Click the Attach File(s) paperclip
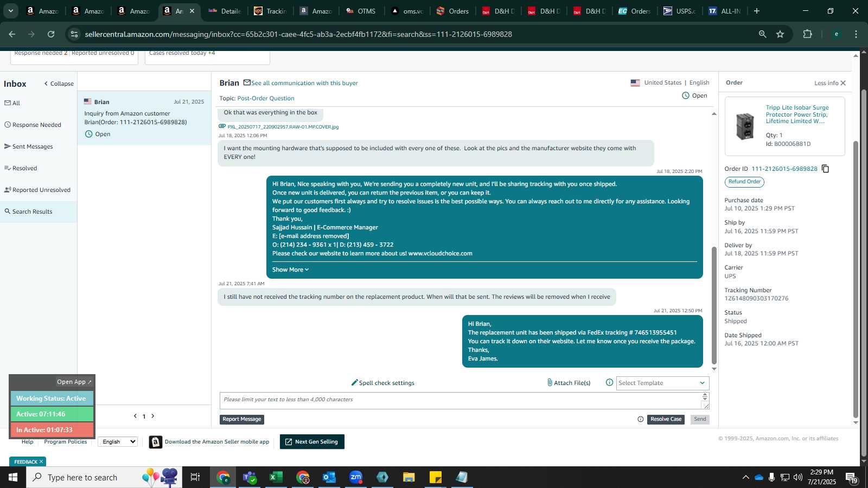 click(550, 383)
